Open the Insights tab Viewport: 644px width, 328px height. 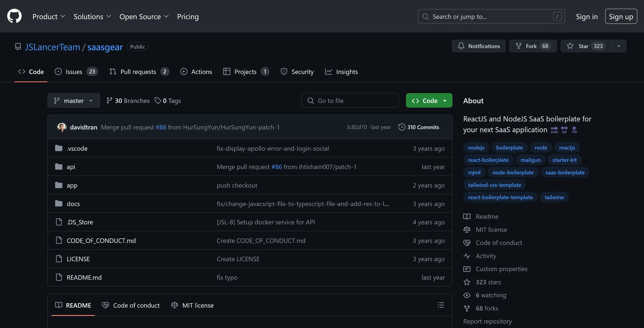[341, 72]
